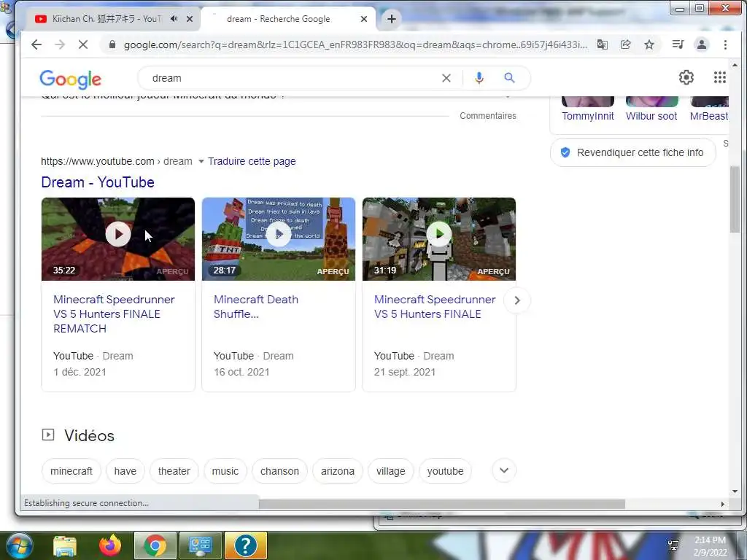The height and width of the screenshot is (560, 747).
Task: Click the network tray icon
Action: click(x=673, y=545)
